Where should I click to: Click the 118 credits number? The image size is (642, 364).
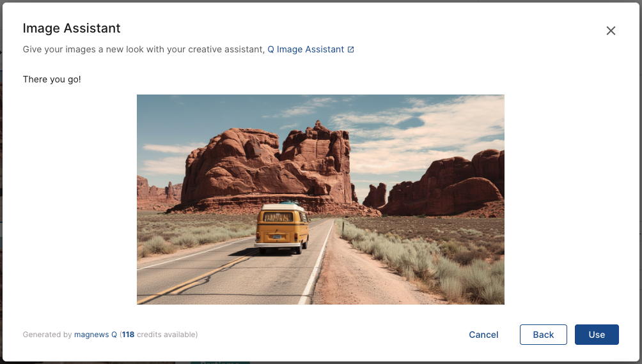pyautogui.click(x=128, y=335)
